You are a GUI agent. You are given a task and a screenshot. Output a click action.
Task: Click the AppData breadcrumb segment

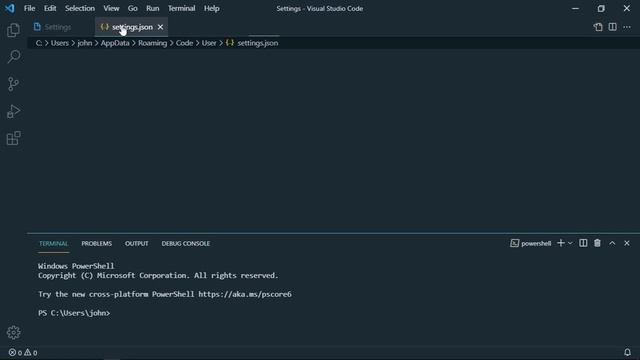pos(115,43)
